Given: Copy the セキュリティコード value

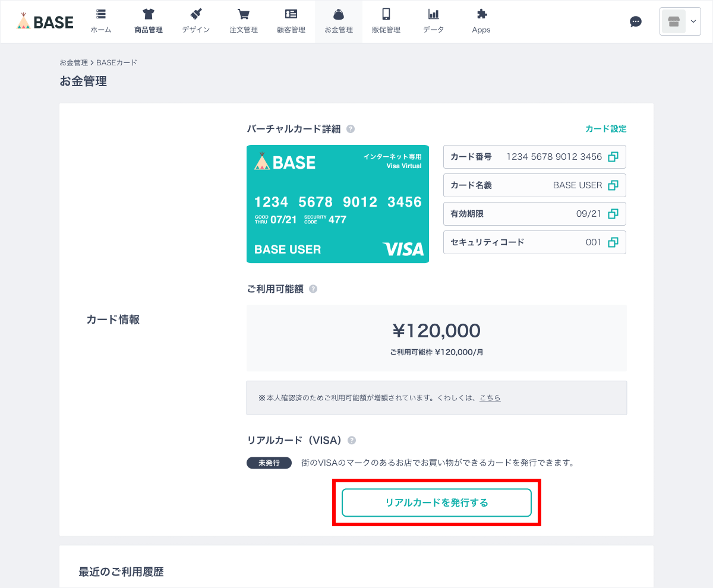Looking at the screenshot, I should [613, 242].
